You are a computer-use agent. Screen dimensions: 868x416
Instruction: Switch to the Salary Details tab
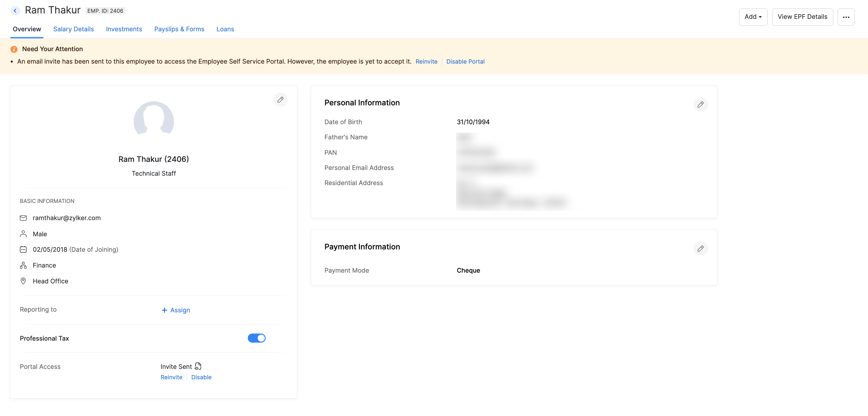pyautogui.click(x=73, y=29)
